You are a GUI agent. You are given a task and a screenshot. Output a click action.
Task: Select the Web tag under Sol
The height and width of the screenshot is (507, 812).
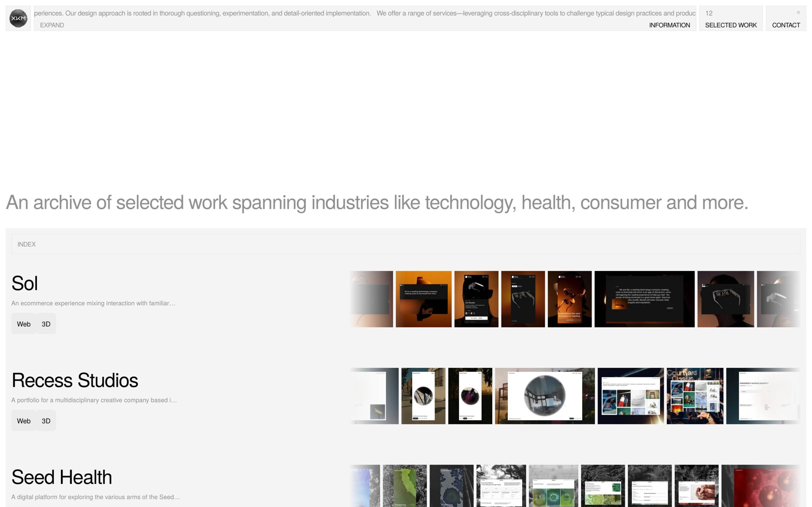tap(23, 324)
